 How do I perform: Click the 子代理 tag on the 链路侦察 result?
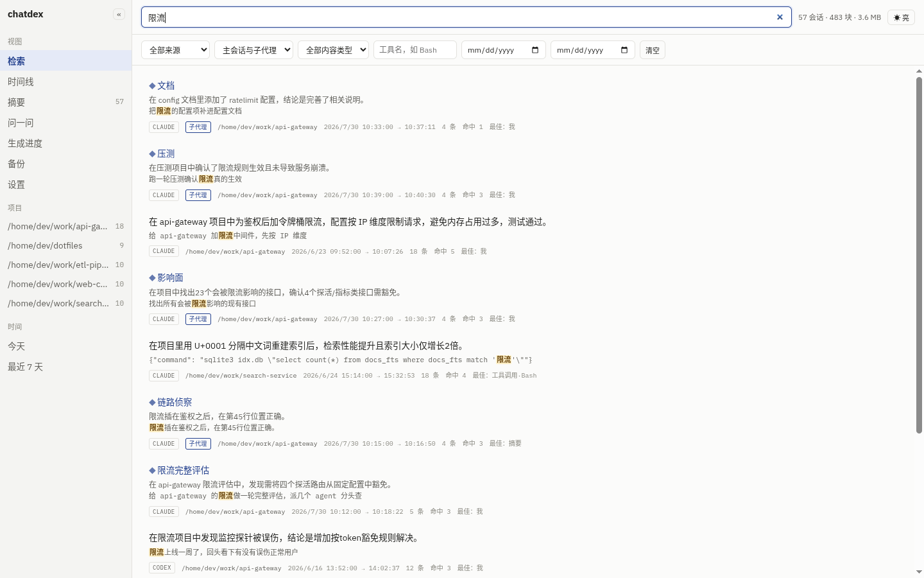[198, 444]
